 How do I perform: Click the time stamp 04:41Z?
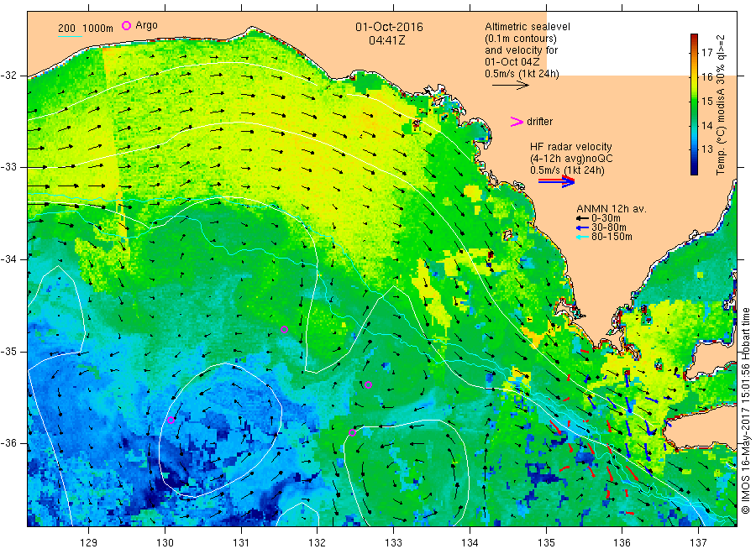(386, 40)
